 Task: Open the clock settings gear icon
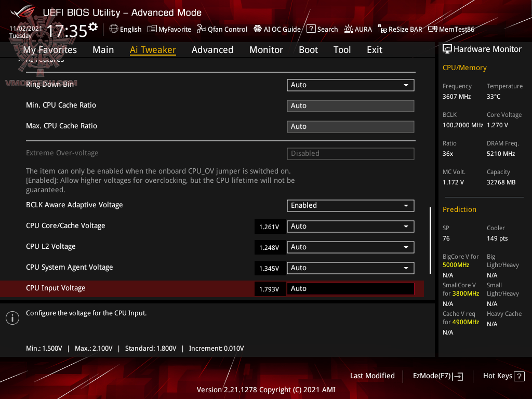[x=93, y=27]
